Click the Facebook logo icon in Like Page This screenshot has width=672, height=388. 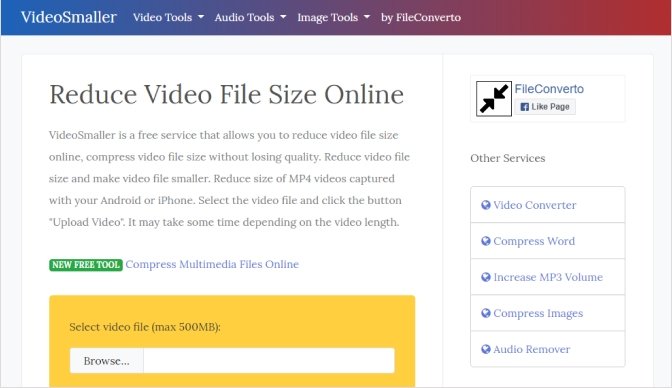click(525, 107)
